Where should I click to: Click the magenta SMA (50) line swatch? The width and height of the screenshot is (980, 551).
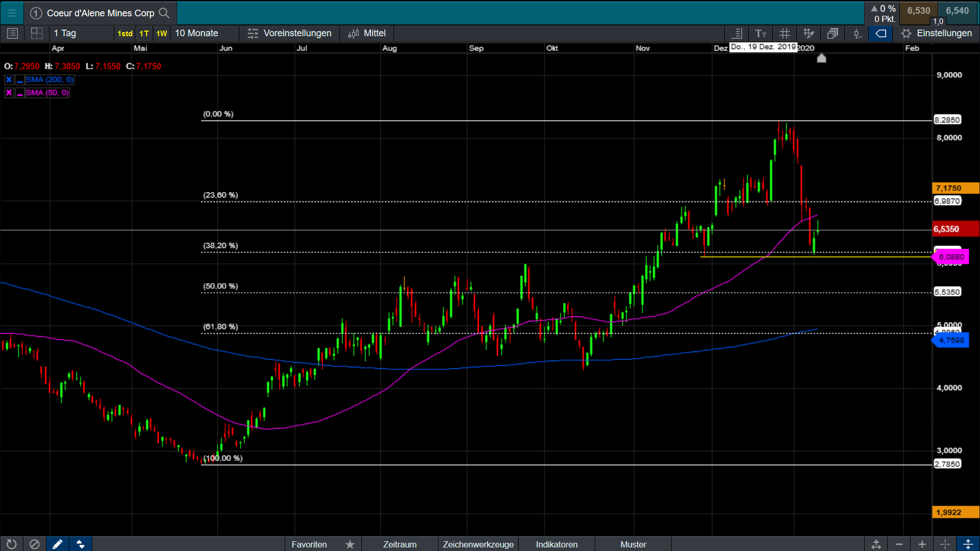pyautogui.click(x=20, y=93)
